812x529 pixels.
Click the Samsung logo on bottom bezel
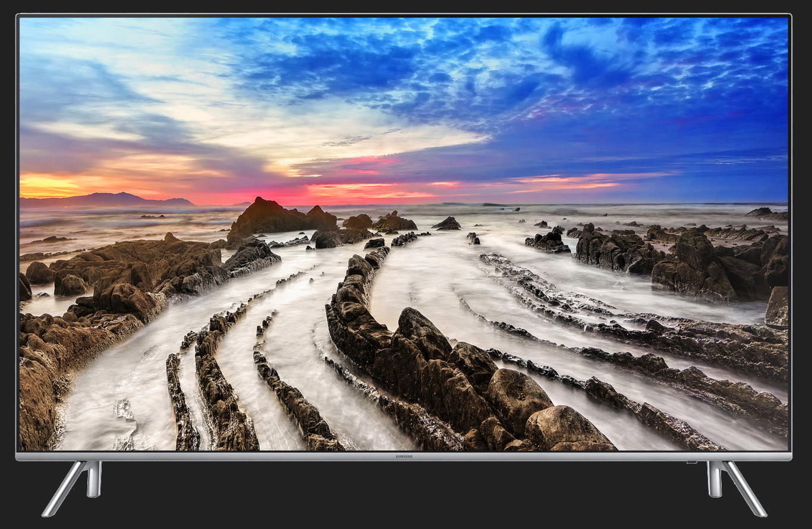click(404, 456)
